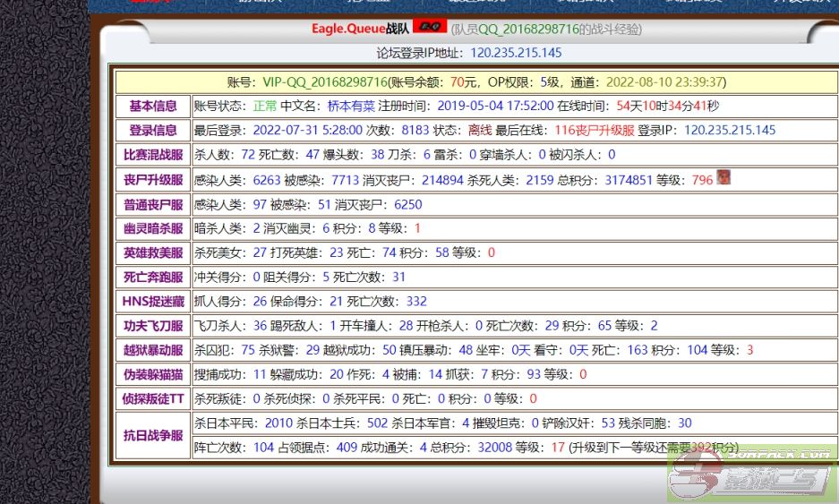839x504 pixels.
Task: Click the 116丧尸升级服 last-online server text
Action: 595,130
